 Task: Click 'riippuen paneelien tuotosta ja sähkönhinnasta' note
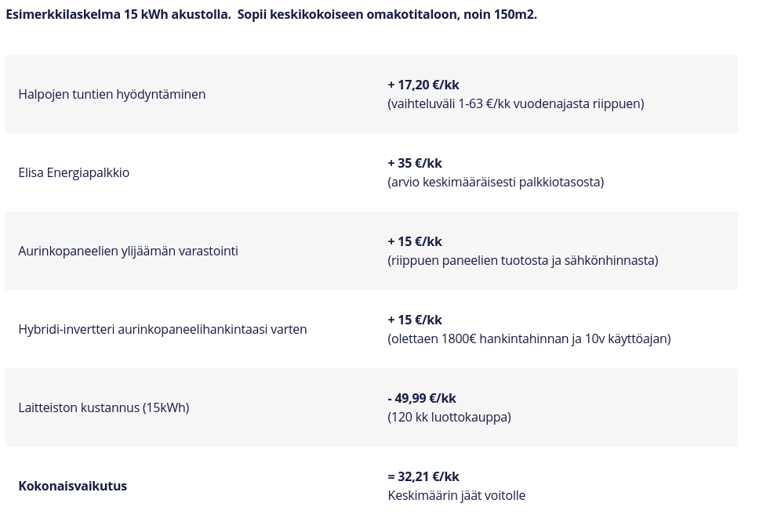522,260
